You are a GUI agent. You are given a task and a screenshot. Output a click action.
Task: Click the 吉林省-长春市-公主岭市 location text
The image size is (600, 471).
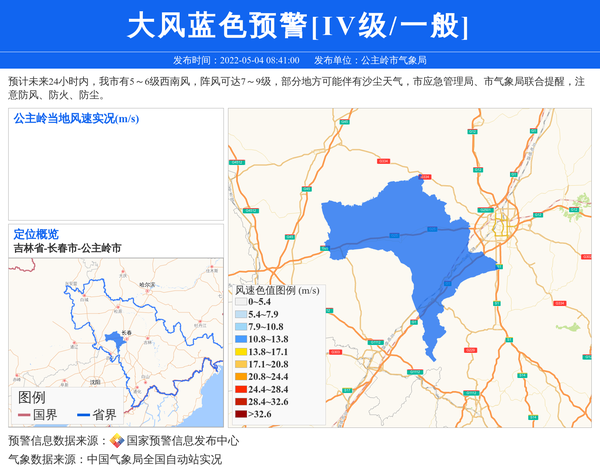click(x=67, y=247)
